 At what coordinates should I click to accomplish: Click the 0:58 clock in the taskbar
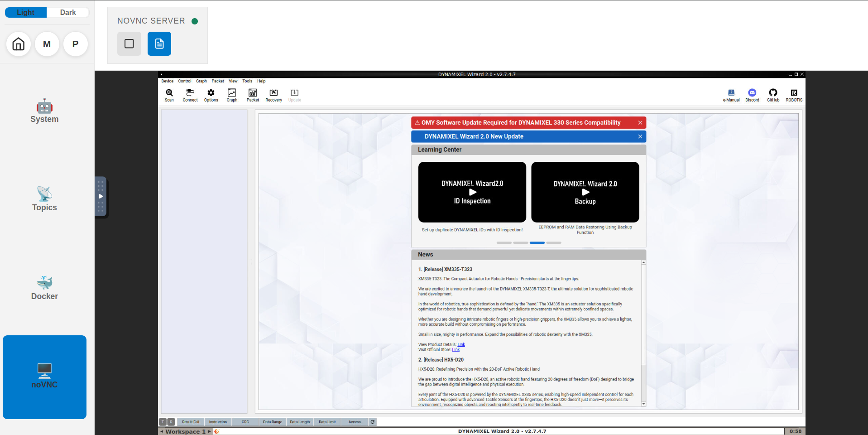click(x=795, y=431)
